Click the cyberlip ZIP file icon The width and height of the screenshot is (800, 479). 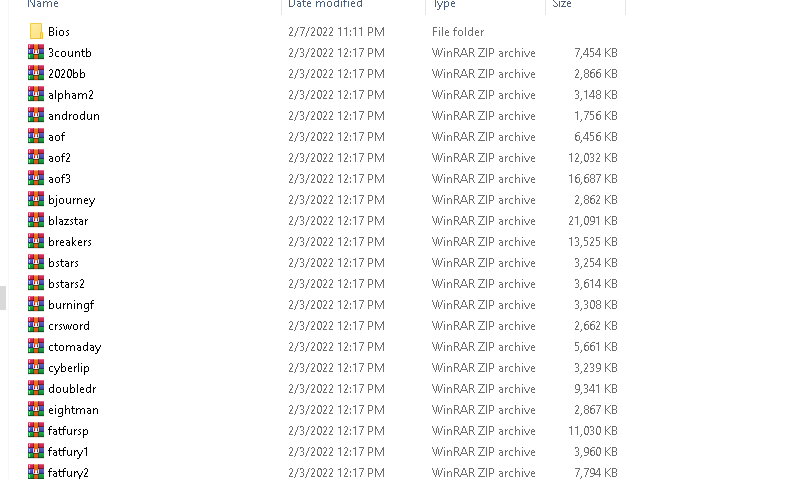point(36,367)
